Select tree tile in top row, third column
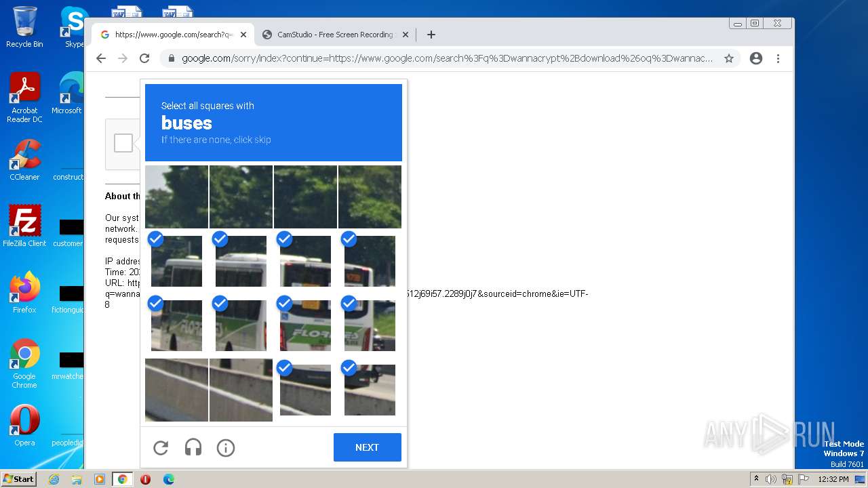868x488 pixels. click(305, 197)
